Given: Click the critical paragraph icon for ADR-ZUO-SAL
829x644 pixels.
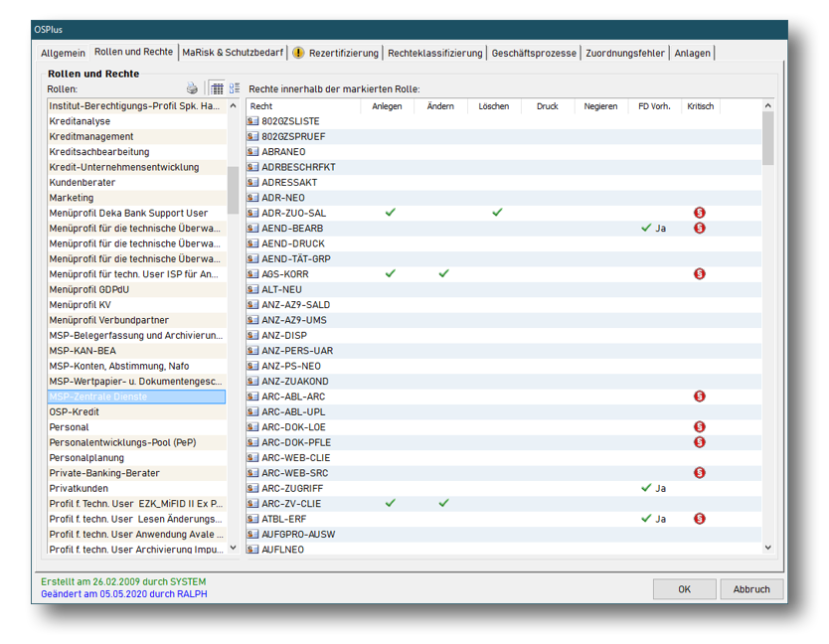Looking at the screenshot, I should pos(699,213).
